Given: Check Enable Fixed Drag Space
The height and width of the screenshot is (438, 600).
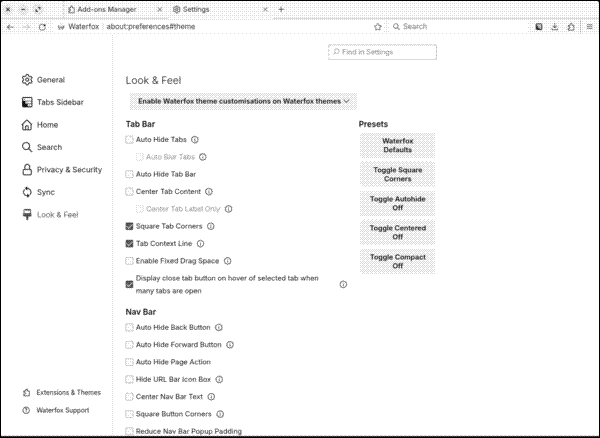Looking at the screenshot, I should 129,261.
